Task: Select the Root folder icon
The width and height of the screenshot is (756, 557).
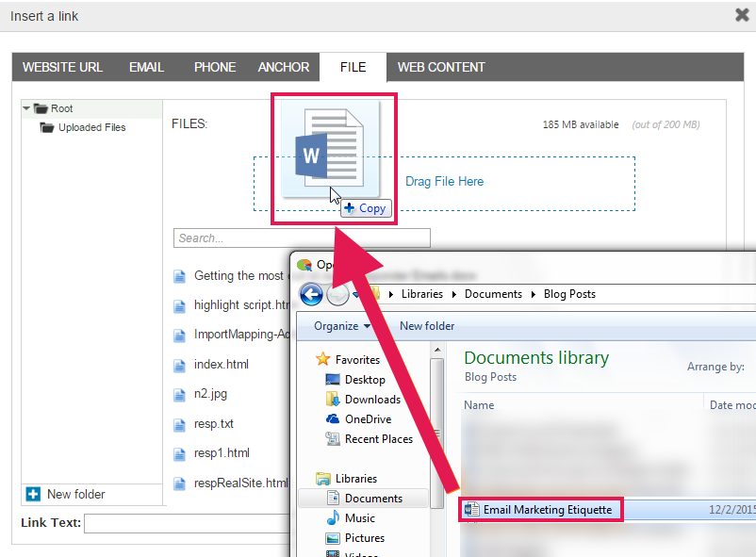Action: click(x=41, y=108)
